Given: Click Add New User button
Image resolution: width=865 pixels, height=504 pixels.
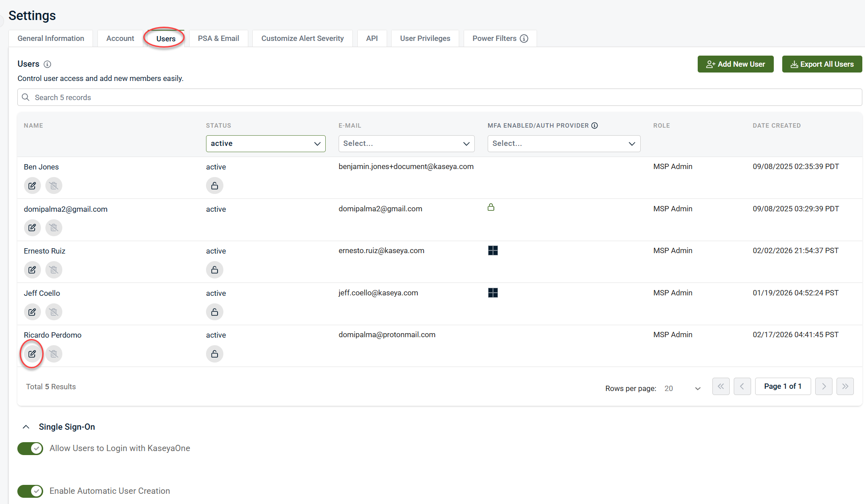Looking at the screenshot, I should click(736, 64).
